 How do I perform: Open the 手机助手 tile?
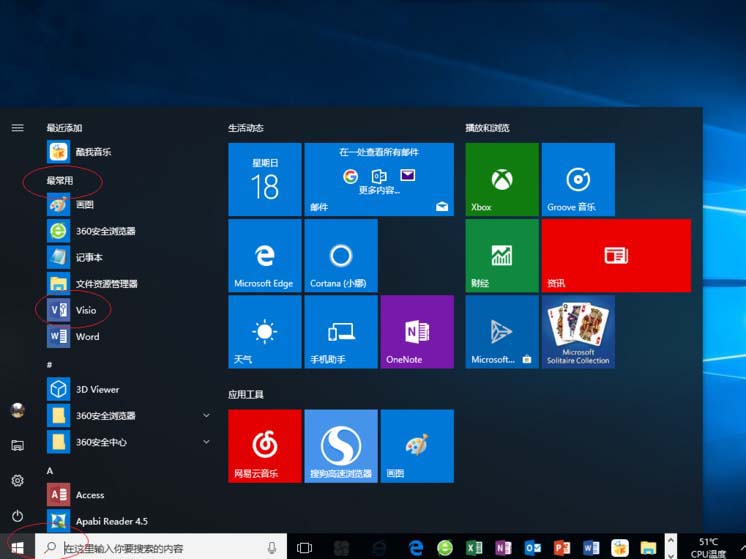341,332
